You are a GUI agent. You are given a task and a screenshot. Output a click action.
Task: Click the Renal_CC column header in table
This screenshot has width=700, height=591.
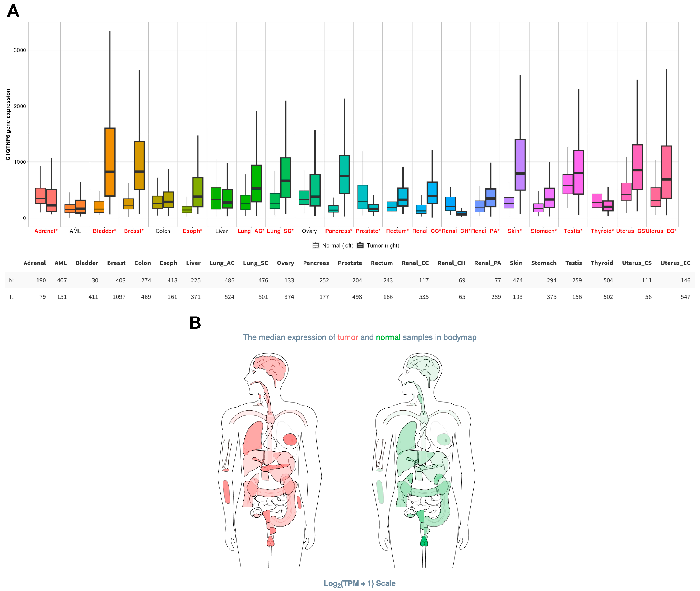415,263
